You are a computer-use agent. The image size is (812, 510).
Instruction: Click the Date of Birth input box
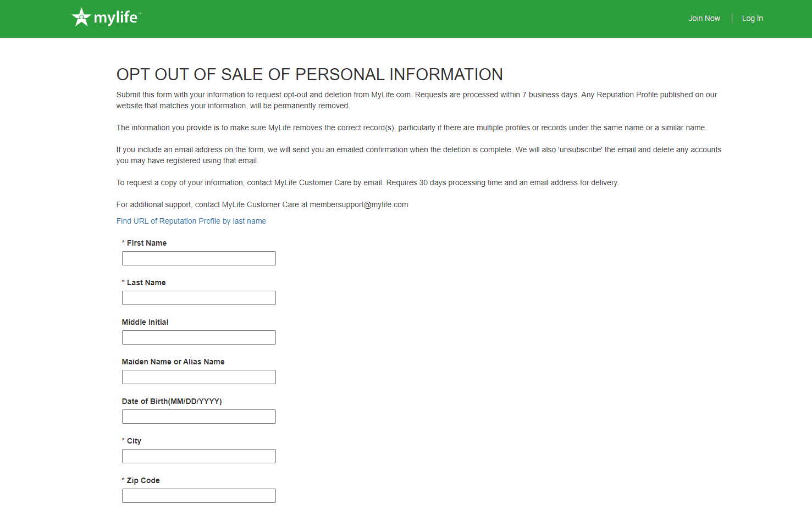(199, 417)
